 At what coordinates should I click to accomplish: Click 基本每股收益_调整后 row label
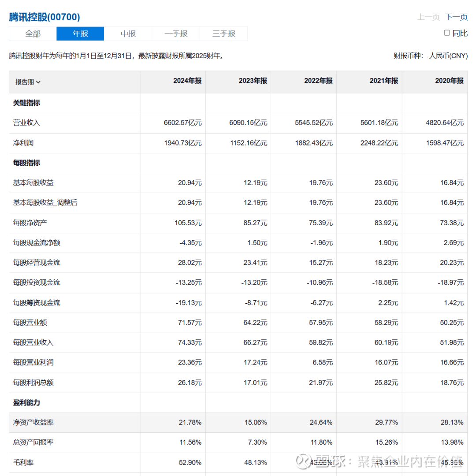(45, 202)
